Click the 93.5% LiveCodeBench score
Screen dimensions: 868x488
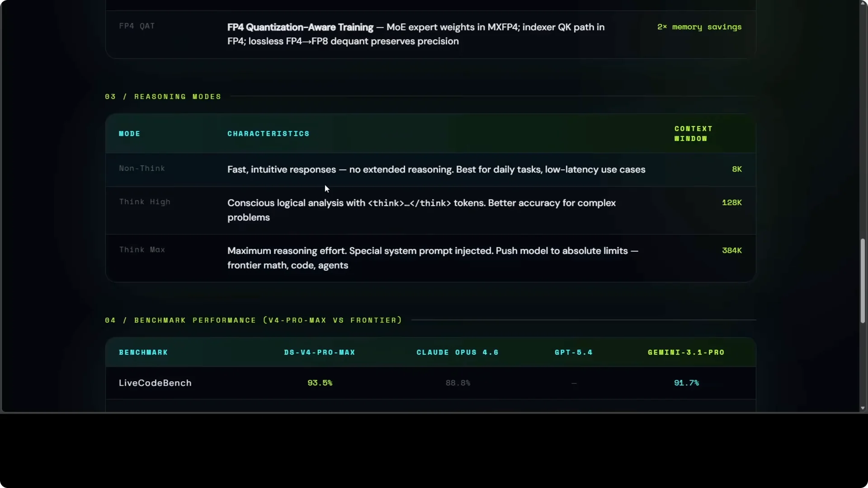click(320, 383)
